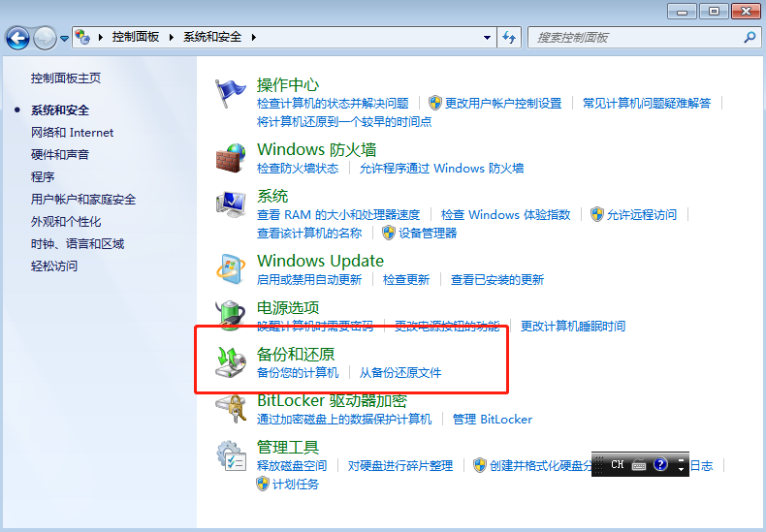Open the 备份您的计算机 link
Viewport: 766px width, 532px height.
[298, 373]
